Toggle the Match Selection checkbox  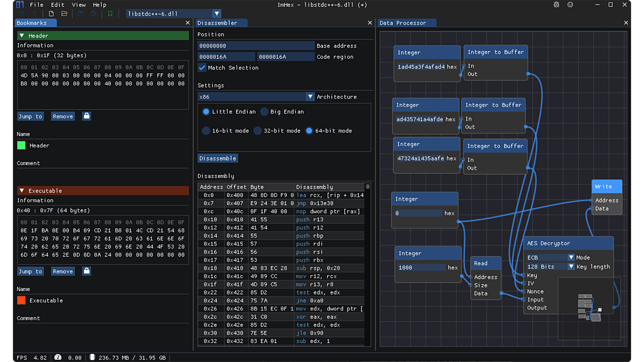click(202, 68)
